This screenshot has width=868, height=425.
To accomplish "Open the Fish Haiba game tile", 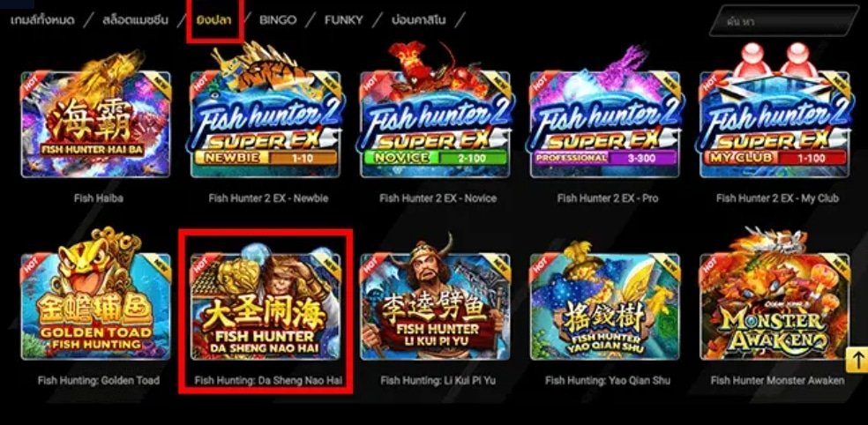I will pos(96,124).
